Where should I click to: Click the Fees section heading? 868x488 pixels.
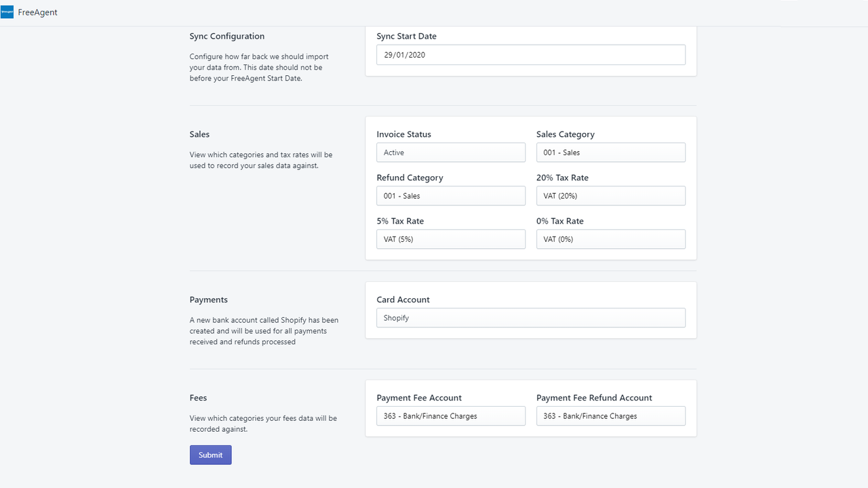197,397
